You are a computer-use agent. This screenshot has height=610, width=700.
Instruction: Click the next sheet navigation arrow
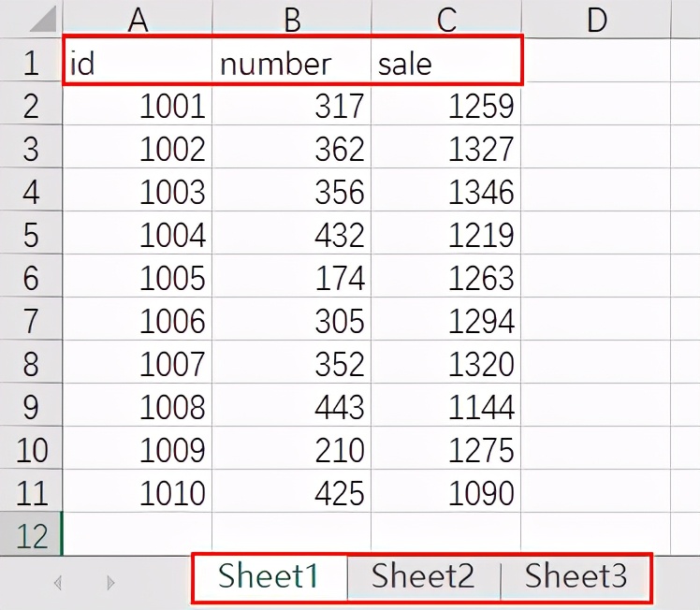pyautogui.click(x=110, y=582)
